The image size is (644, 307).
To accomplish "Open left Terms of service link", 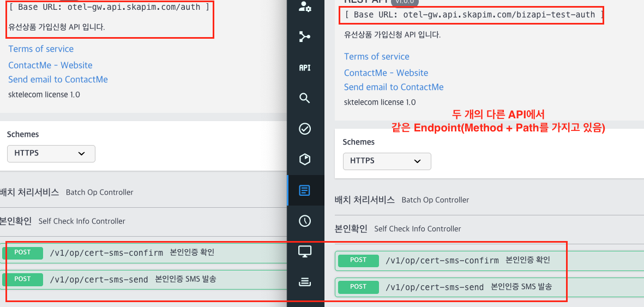I will tap(41, 49).
